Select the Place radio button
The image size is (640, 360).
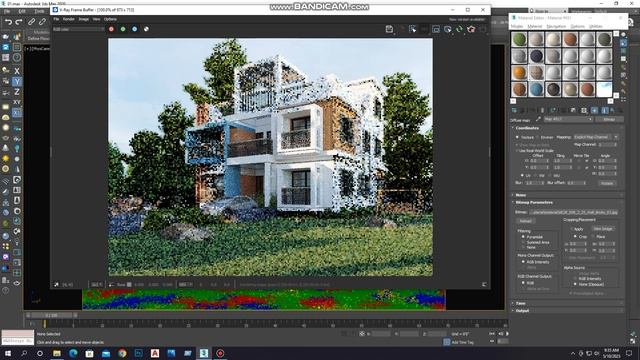(593, 237)
